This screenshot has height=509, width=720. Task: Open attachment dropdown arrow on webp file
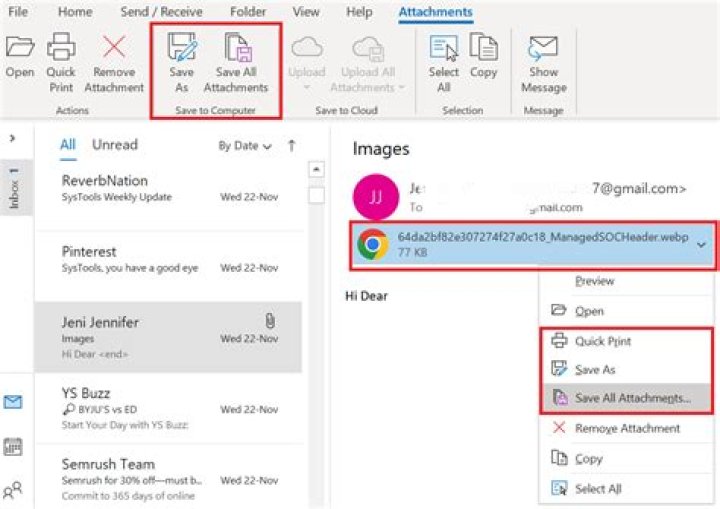(701, 244)
